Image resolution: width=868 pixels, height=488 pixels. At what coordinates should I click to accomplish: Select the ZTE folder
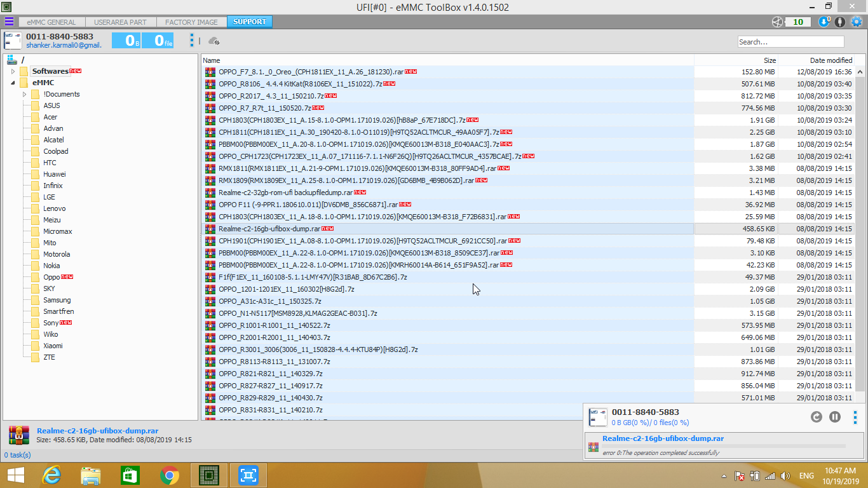point(50,357)
